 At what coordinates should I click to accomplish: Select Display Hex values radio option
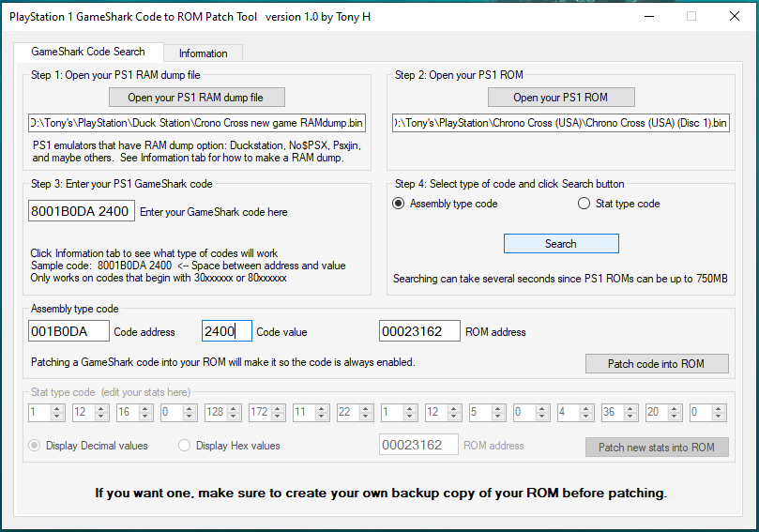[x=185, y=446]
